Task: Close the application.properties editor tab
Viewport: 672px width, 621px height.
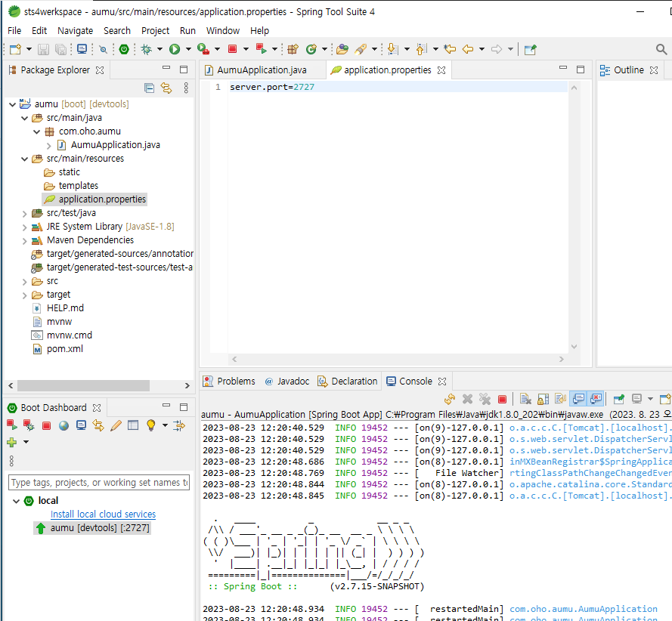Action: click(x=441, y=70)
